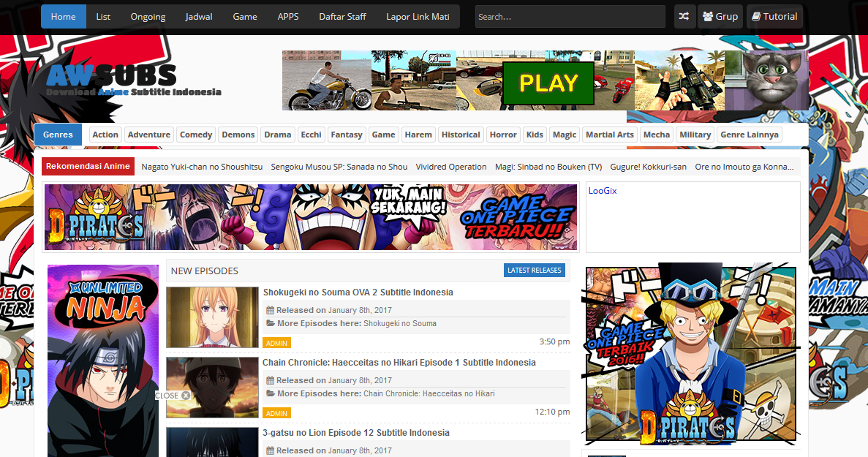Filter by Historical genre
Viewport: 868px width, 457px height.
click(x=461, y=135)
